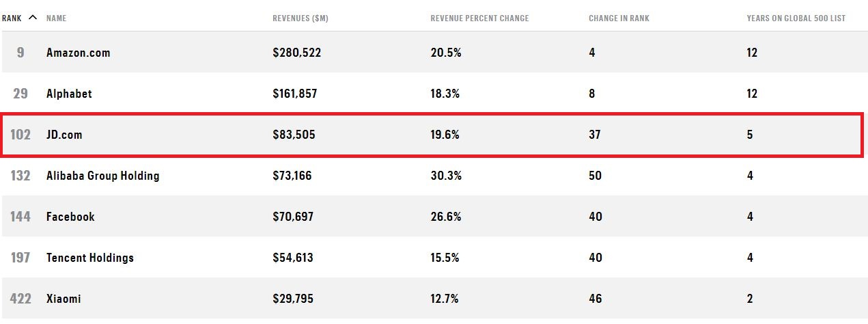
Task: Sort by Years on Global 500 List
Action: tap(796, 18)
